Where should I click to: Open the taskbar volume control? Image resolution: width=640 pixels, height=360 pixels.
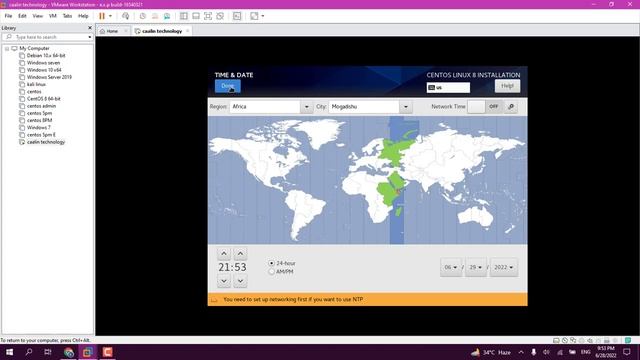546,352
